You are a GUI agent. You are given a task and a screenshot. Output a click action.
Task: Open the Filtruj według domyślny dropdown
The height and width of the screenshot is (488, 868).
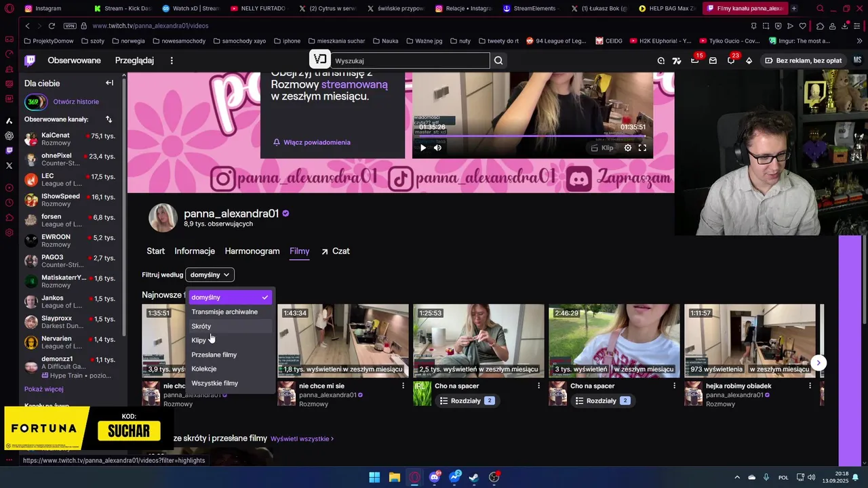point(210,274)
